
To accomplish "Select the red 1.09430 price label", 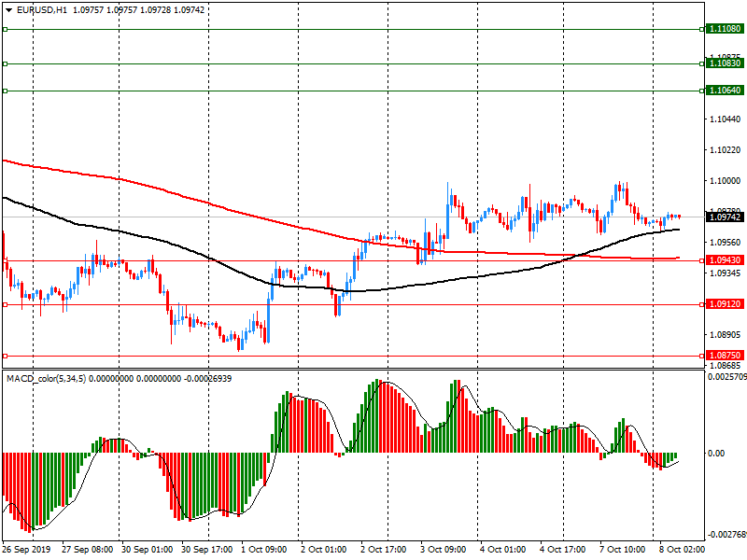I will click(x=725, y=259).
